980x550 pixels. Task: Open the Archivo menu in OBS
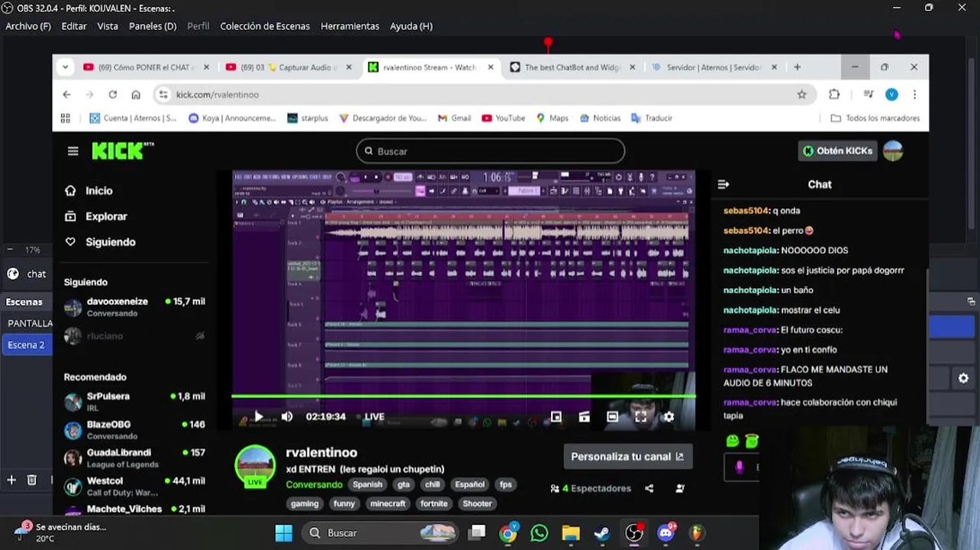pos(28,26)
